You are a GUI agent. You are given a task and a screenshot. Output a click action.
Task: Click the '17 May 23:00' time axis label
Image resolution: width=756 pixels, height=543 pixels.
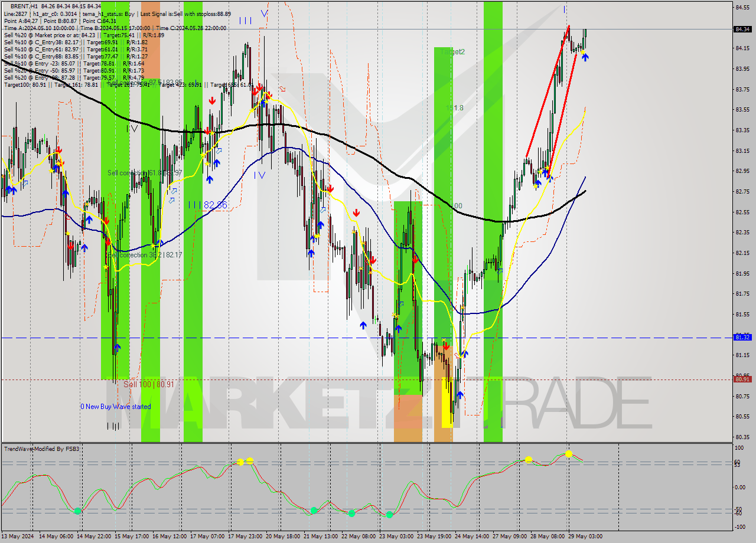click(245, 537)
